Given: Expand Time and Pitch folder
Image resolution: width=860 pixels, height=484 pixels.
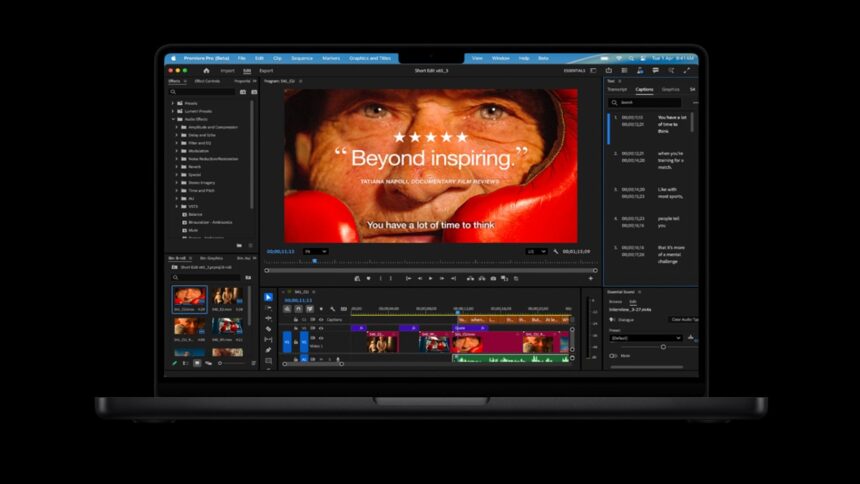Looking at the screenshot, I should coord(177,190).
